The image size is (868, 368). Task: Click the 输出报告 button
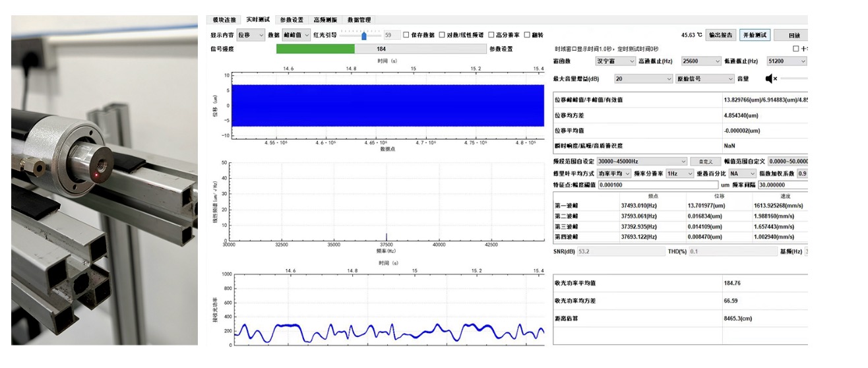click(721, 35)
